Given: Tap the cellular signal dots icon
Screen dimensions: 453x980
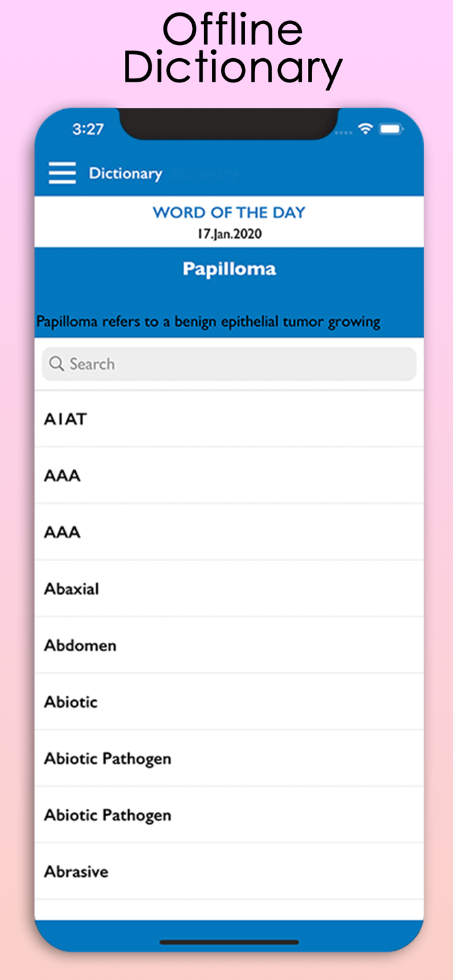Looking at the screenshot, I should pos(342,131).
